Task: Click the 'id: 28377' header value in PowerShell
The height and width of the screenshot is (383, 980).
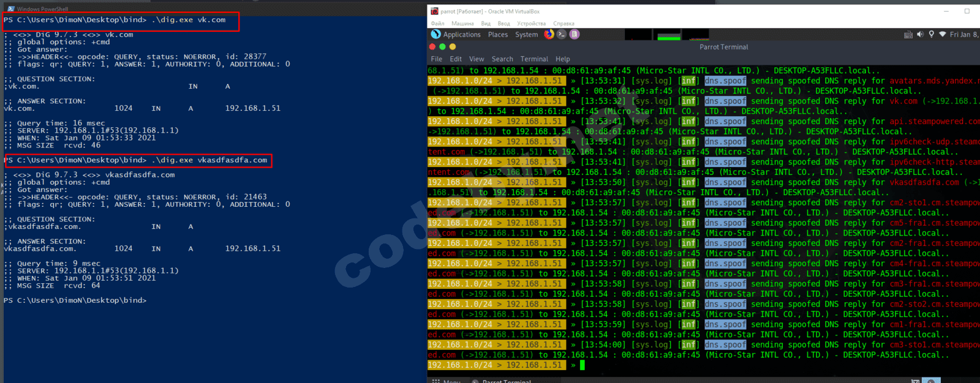Action: (246, 56)
